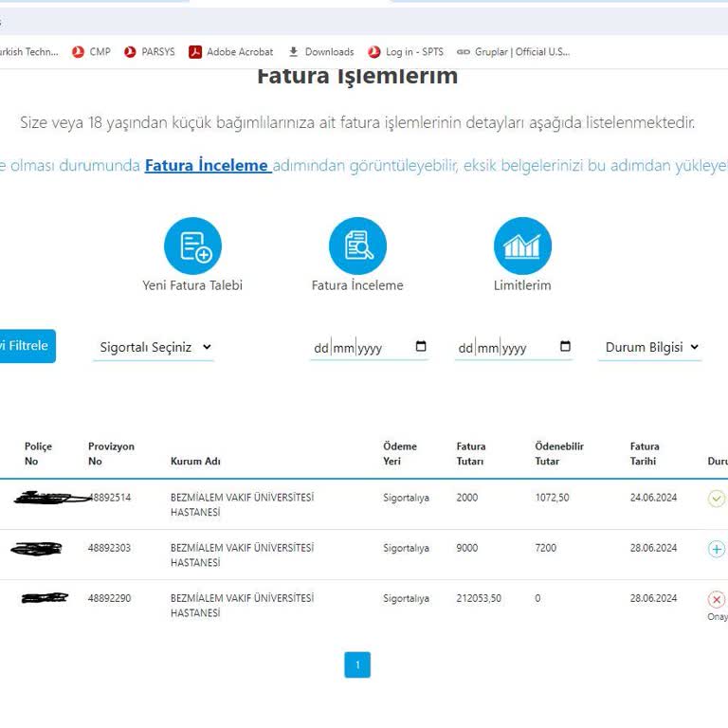The image size is (728, 728).
Task: Follow the Fatura İnceleme hyperlink in the notice
Action: (208, 165)
